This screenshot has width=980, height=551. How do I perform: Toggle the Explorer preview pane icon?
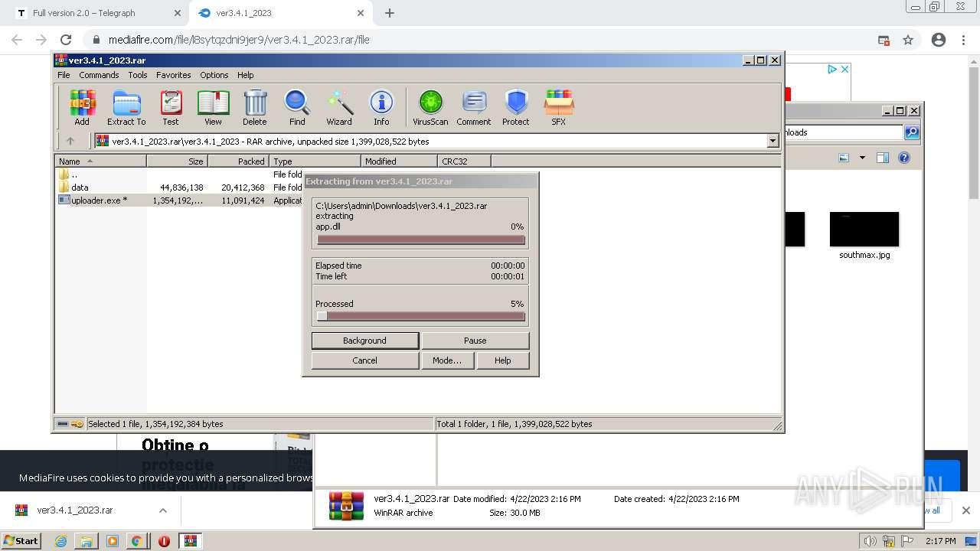883,158
